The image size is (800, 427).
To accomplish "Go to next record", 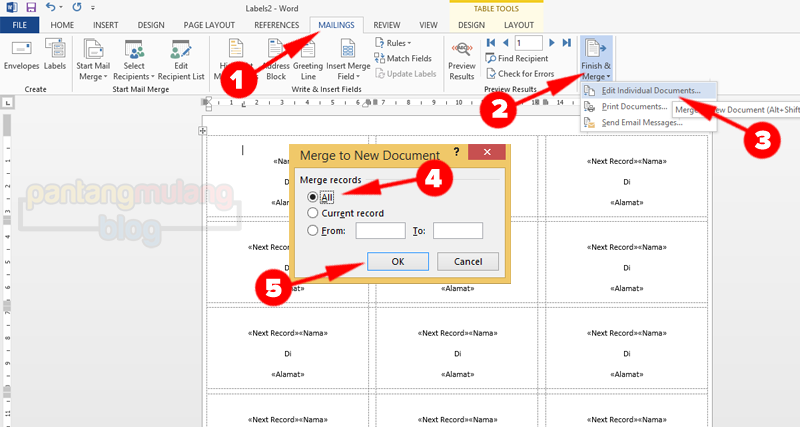I will 552,43.
